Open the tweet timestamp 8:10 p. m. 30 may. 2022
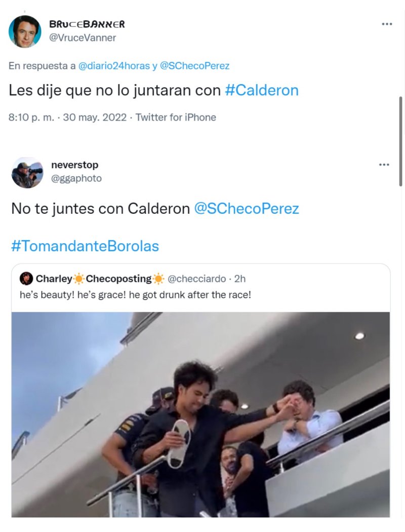This screenshot has height=532, width=405. [x=67, y=118]
